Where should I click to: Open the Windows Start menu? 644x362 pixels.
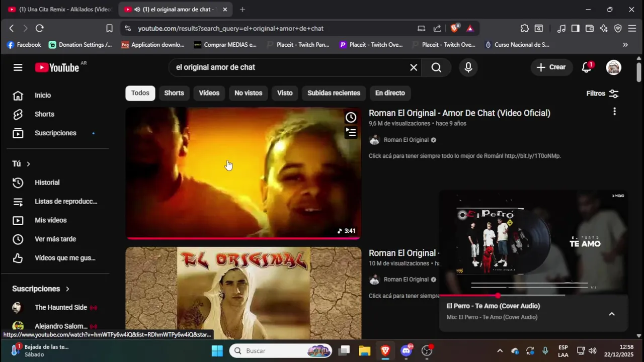click(217, 350)
